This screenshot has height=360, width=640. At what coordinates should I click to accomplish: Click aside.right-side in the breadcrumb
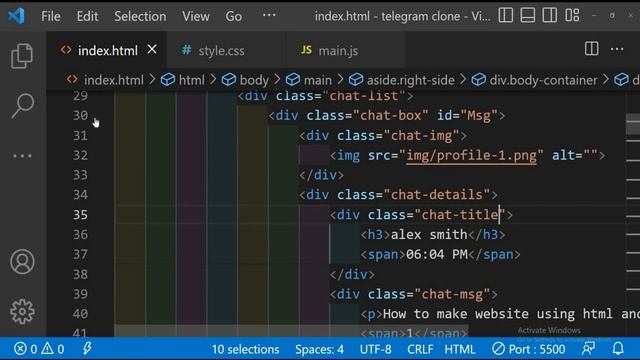point(402,80)
